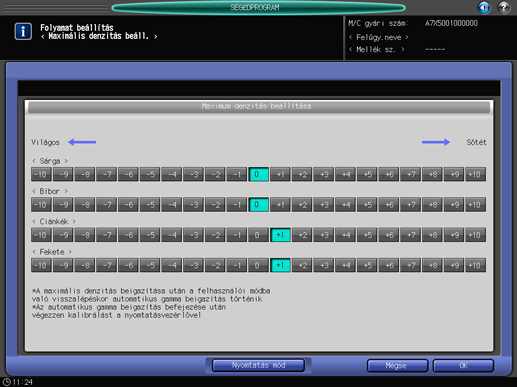The width and height of the screenshot is (517, 387).
Task: Set Sárga density to -5
Action: point(150,174)
